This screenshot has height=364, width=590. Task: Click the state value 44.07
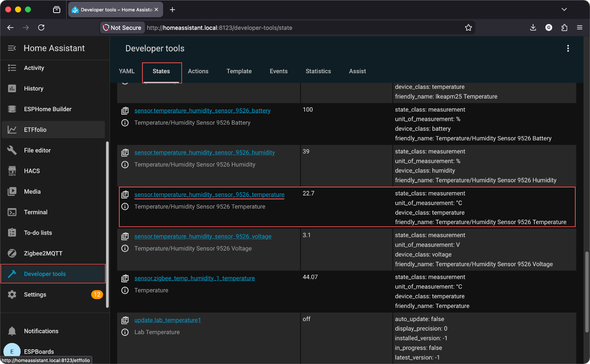tap(310, 277)
